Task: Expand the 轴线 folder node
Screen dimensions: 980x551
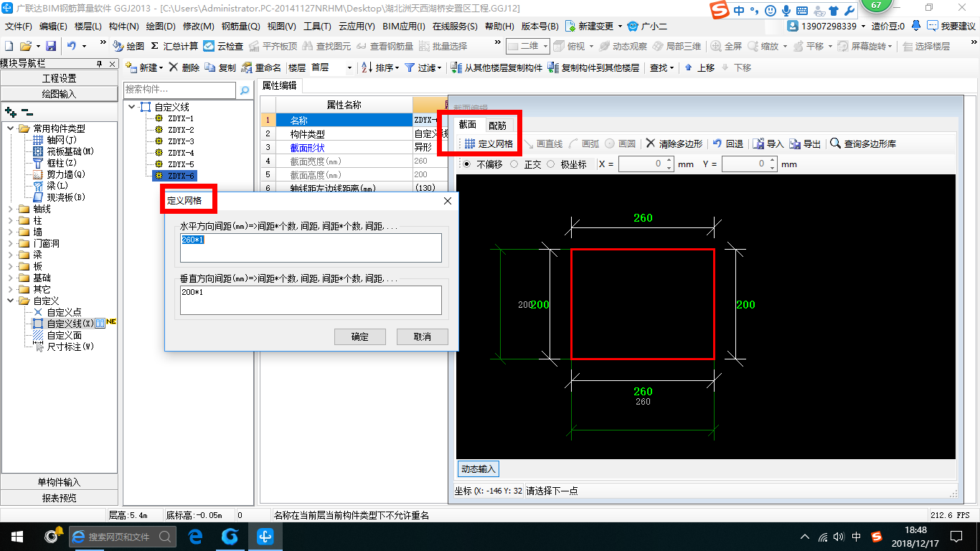Action: point(10,209)
